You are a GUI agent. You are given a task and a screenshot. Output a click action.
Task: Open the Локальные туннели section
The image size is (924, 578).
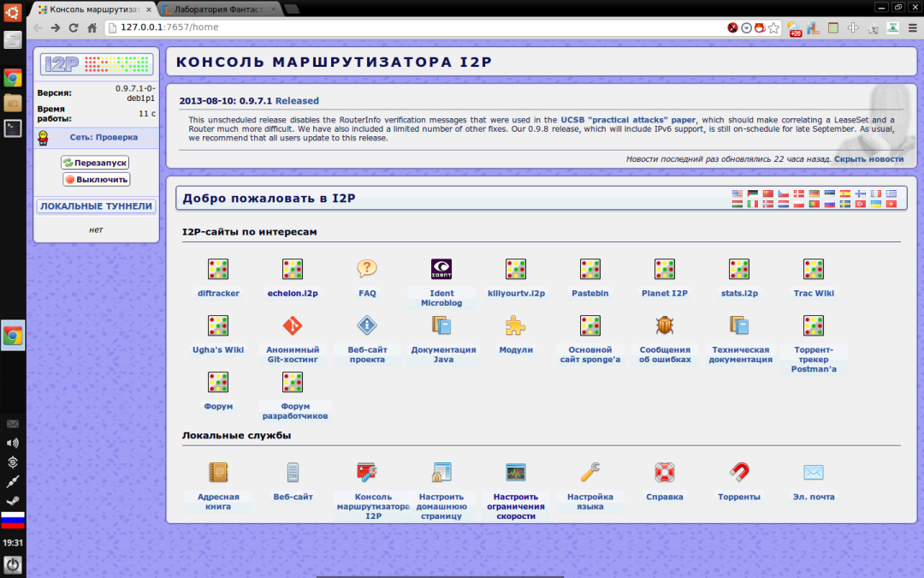[96, 206]
